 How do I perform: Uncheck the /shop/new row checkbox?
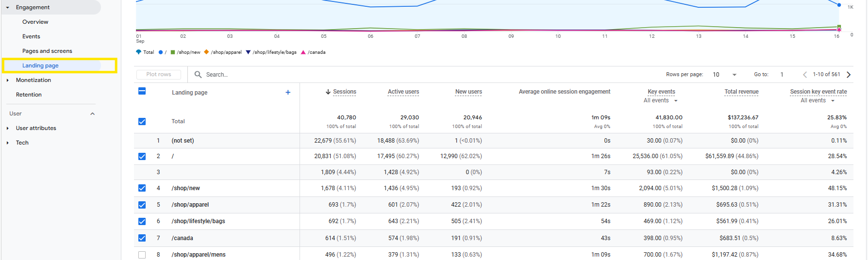point(142,188)
